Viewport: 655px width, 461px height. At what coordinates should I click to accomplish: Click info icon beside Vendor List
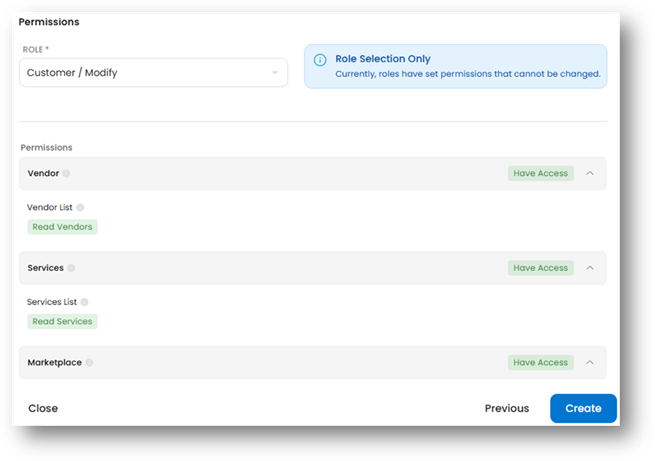[80, 208]
